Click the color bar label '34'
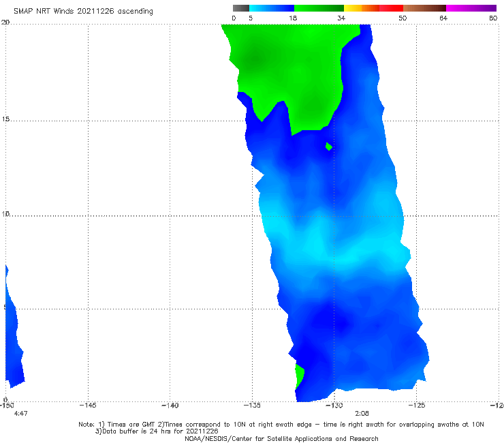Viewport: 504px width, 443px height. 341,18
